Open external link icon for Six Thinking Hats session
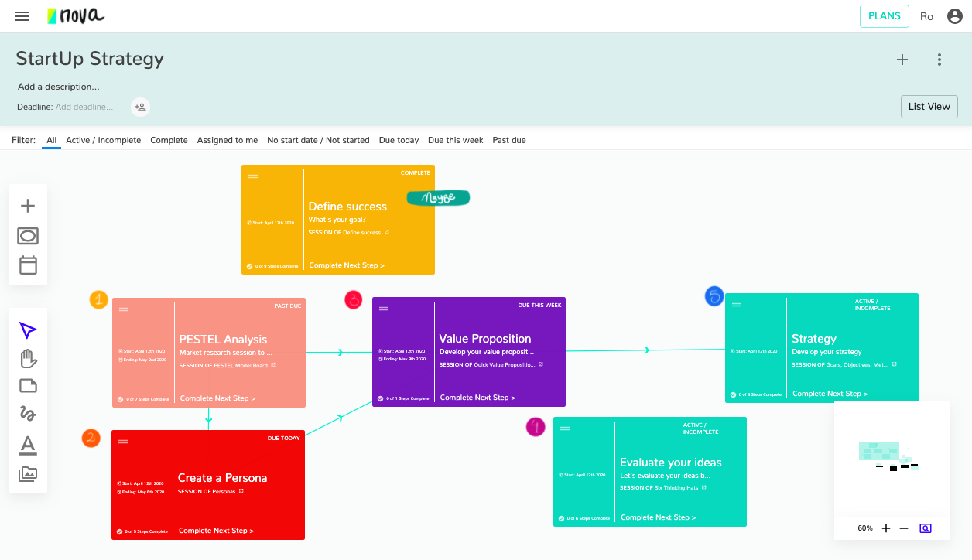972x560 pixels. click(703, 487)
